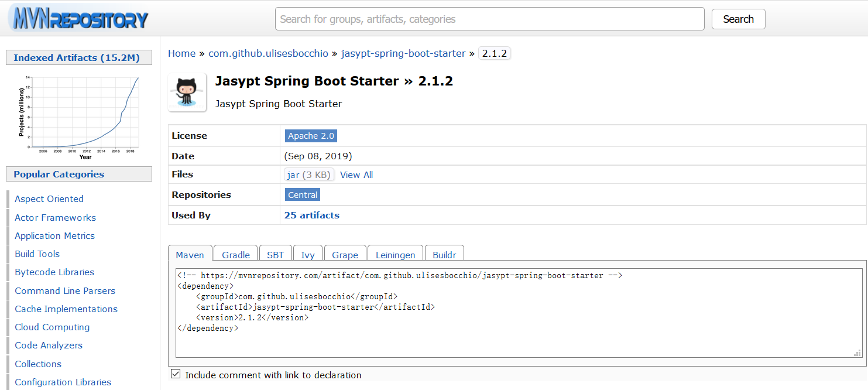This screenshot has width=868, height=390.
Task: Open Collections category
Action: coord(38,364)
